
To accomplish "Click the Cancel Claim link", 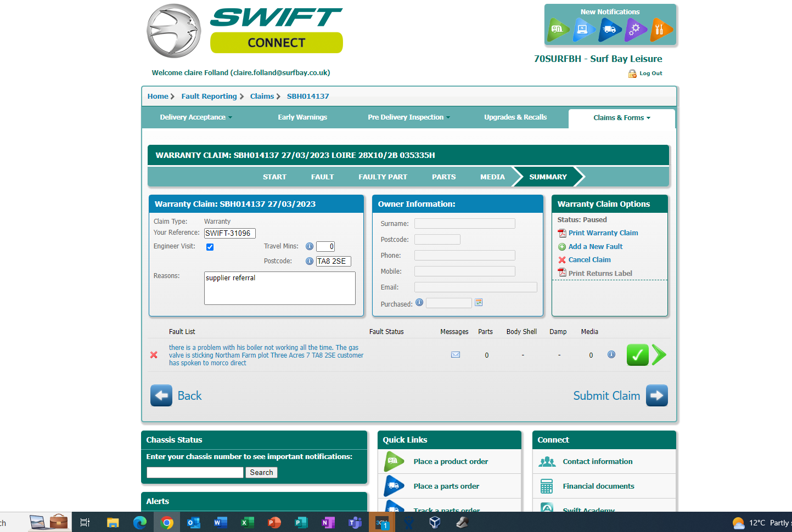I will (589, 260).
